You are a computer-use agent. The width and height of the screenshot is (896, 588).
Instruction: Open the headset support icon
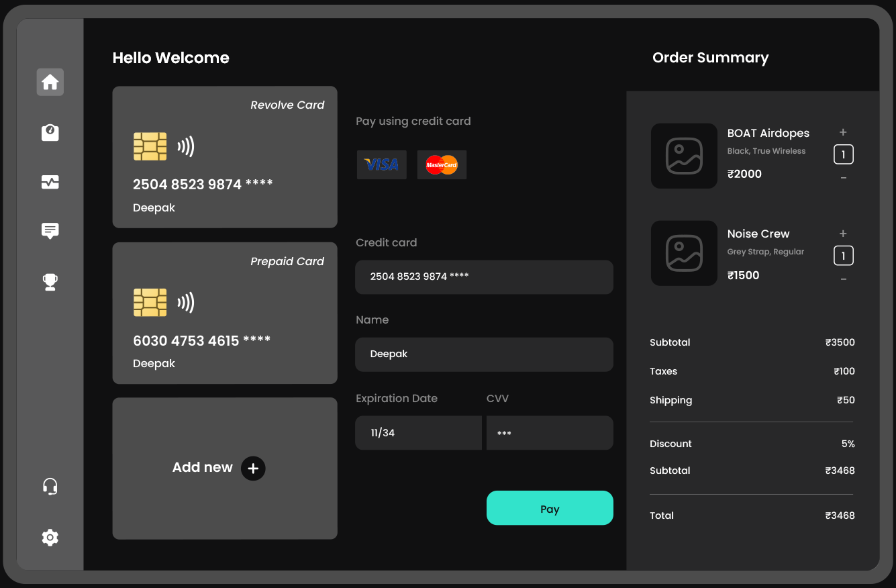[50, 487]
